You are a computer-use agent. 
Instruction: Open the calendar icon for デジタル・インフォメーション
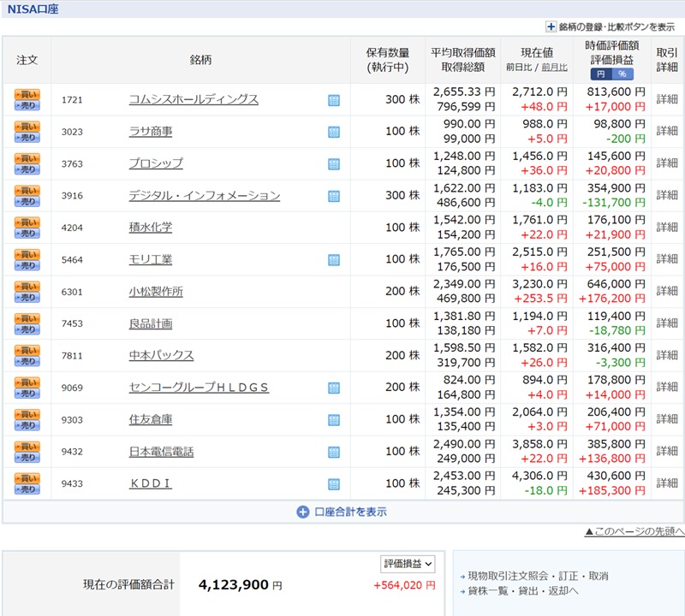334,196
